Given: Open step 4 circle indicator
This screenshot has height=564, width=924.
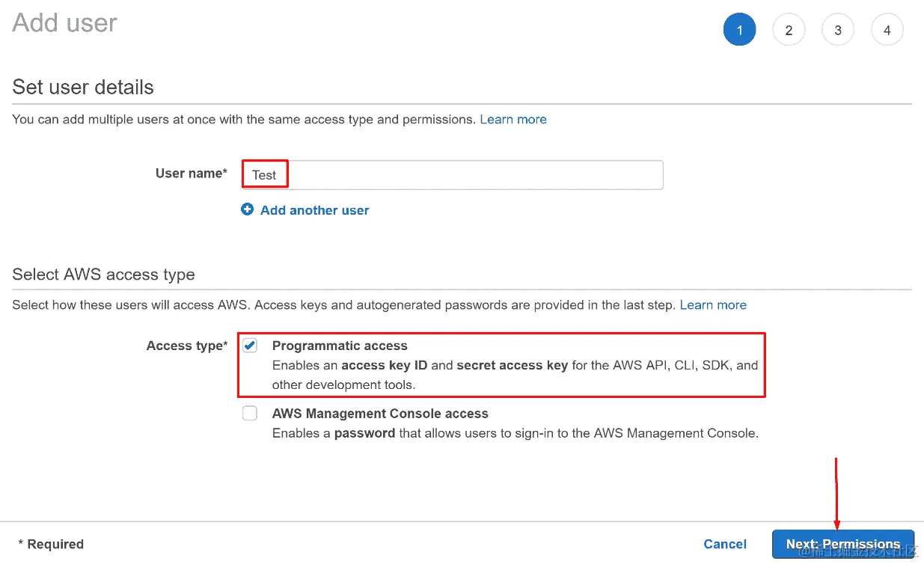Looking at the screenshot, I should click(887, 30).
